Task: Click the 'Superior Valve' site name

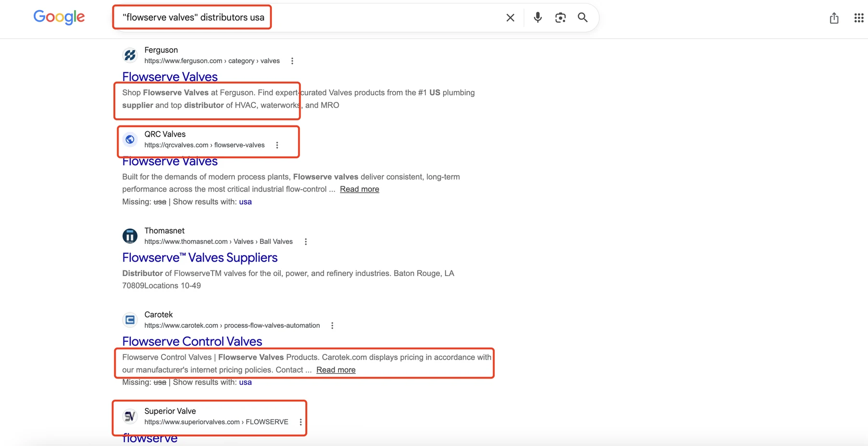Action: [x=170, y=411]
